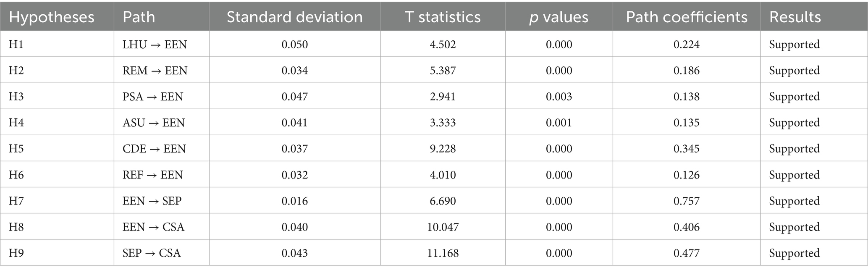The width and height of the screenshot is (868, 273).
Task: Select the p values column header
Action: coord(559,17)
